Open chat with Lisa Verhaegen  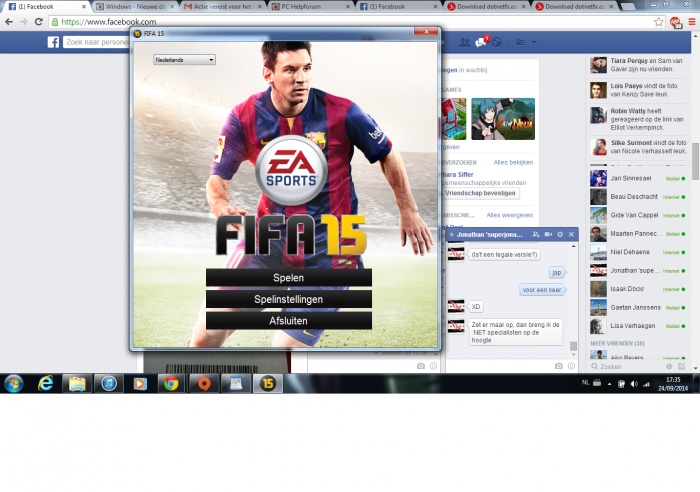[x=638, y=326]
